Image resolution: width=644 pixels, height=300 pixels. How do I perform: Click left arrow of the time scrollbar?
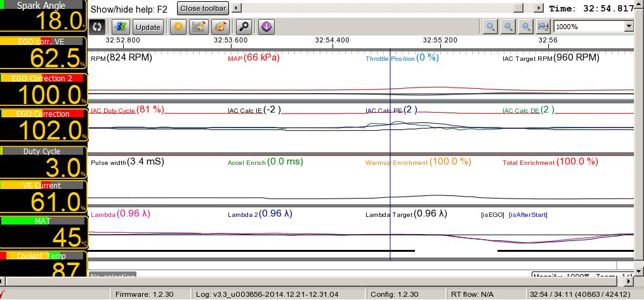[236, 8]
